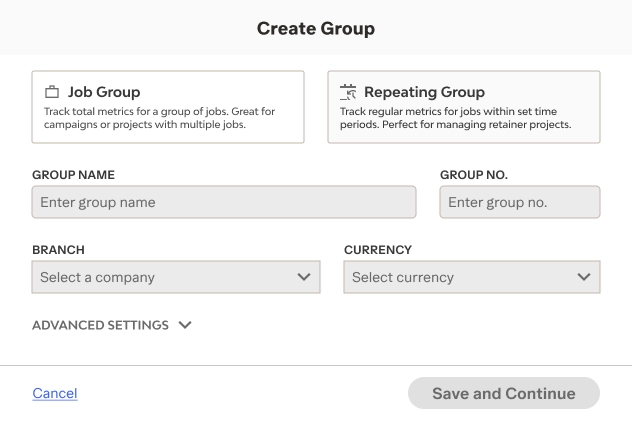Select the Repeating Group option card
632x421 pixels.
point(464,107)
